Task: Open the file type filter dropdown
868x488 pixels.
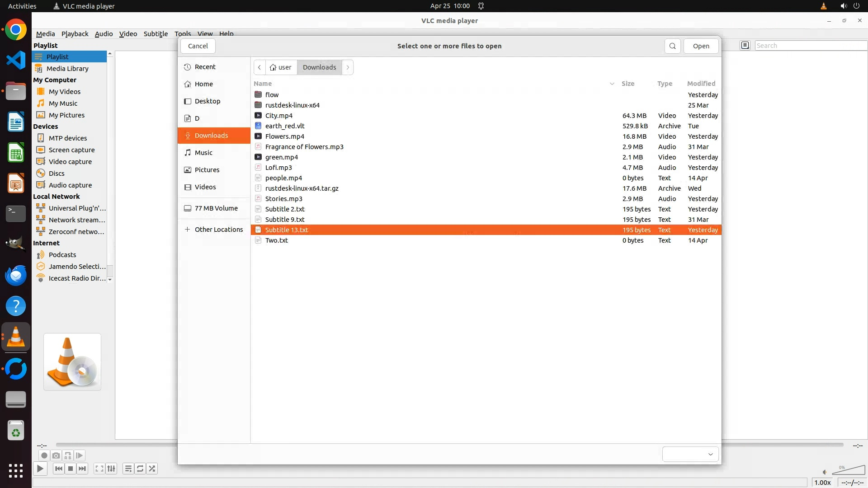Action: pyautogui.click(x=690, y=454)
